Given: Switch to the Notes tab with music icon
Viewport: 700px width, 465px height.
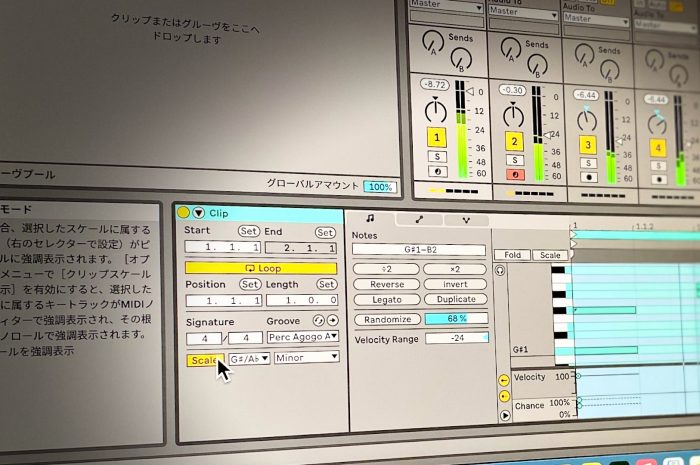Looking at the screenshot, I should point(370,218).
